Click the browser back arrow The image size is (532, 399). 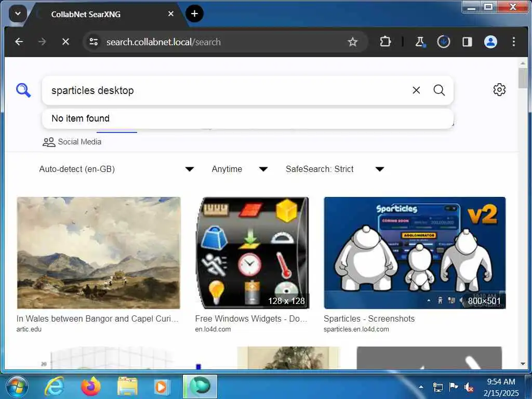pos(19,42)
